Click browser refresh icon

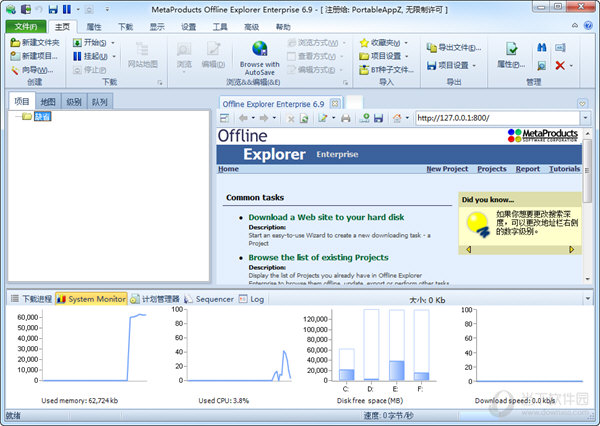pyautogui.click(x=304, y=118)
